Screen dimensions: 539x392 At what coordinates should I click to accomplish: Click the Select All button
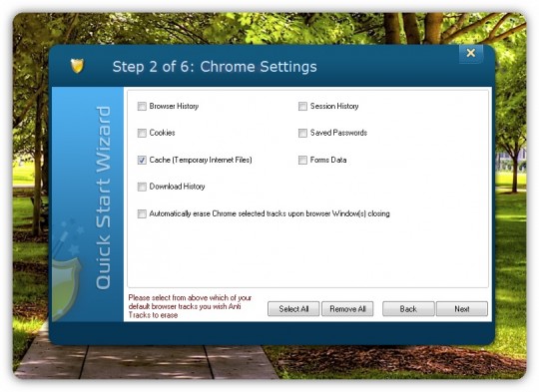pos(293,309)
